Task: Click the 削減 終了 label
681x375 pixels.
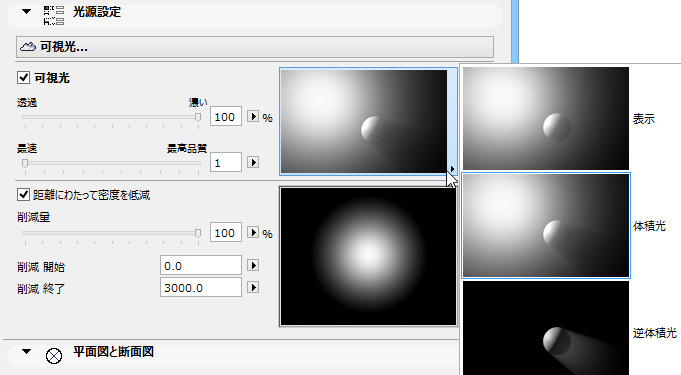Action: point(41,289)
